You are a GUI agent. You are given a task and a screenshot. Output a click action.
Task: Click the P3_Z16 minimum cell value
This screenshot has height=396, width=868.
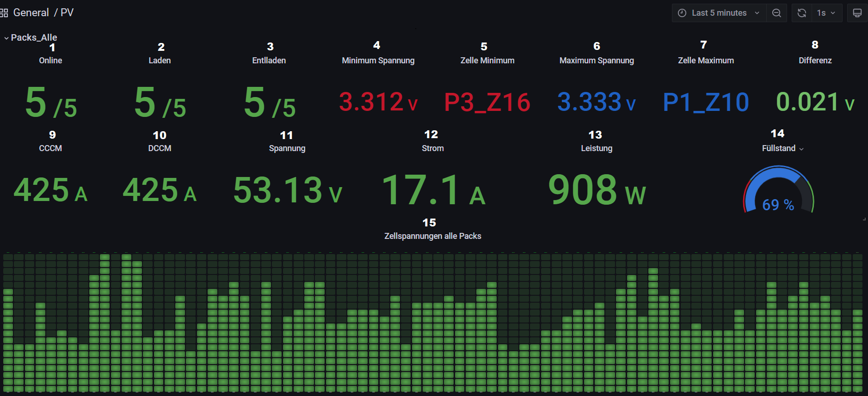point(487,103)
